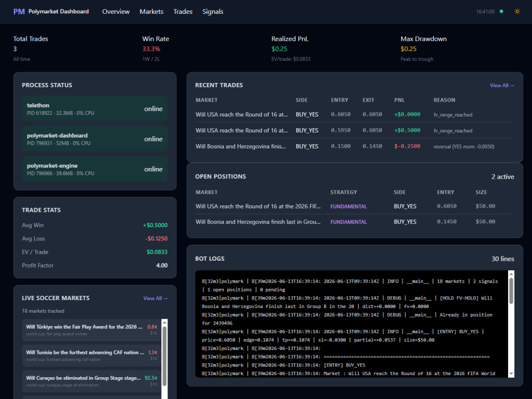The image size is (532, 399).
Task: Click FUNDAMENTAL tag on USA position
Action: click(348, 206)
